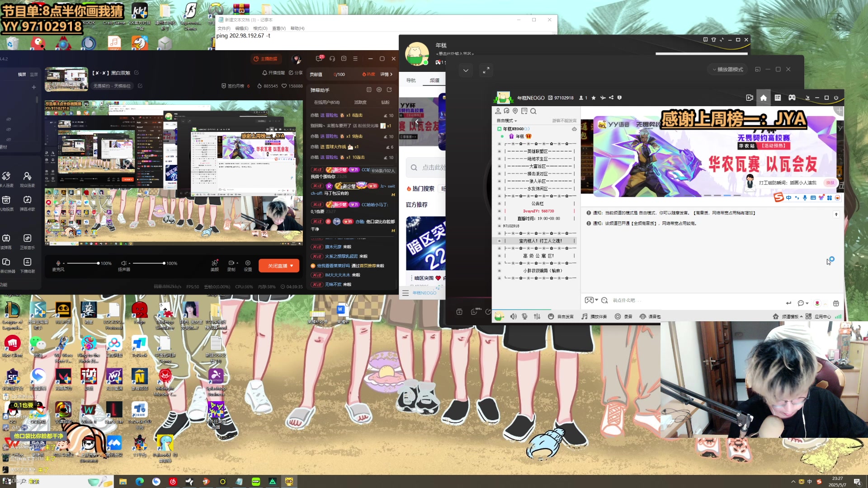This screenshot has width=868, height=488.
Task: Open 正版音乐 in the streaming sidebar
Action: pos(27,241)
